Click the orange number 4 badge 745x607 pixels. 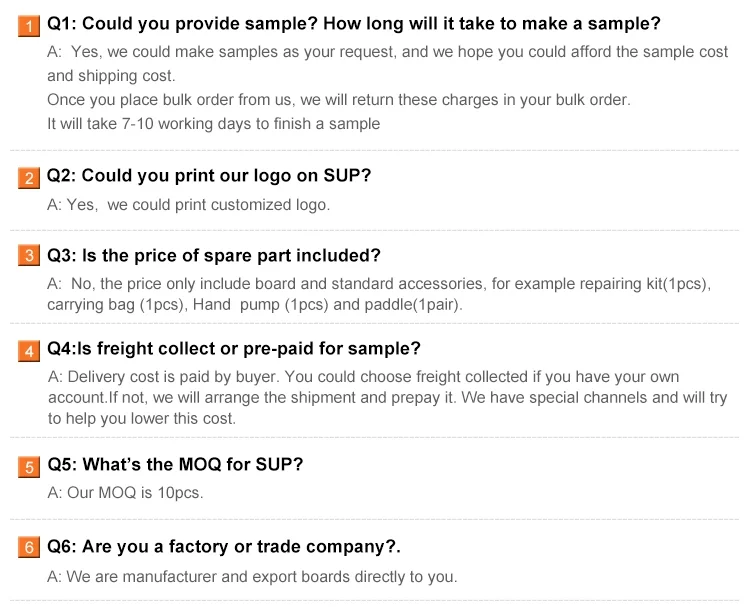coord(30,350)
